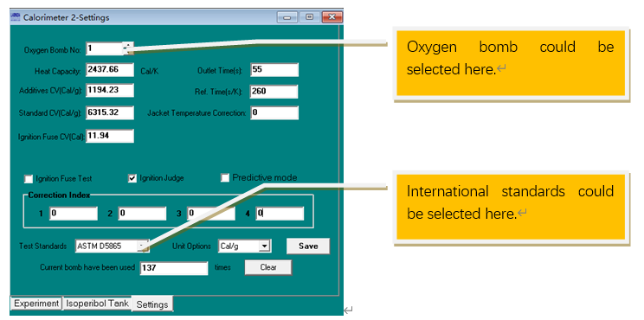The height and width of the screenshot is (320, 644).
Task: Click the Calorimeter app icon in title bar
Action: tap(16, 17)
